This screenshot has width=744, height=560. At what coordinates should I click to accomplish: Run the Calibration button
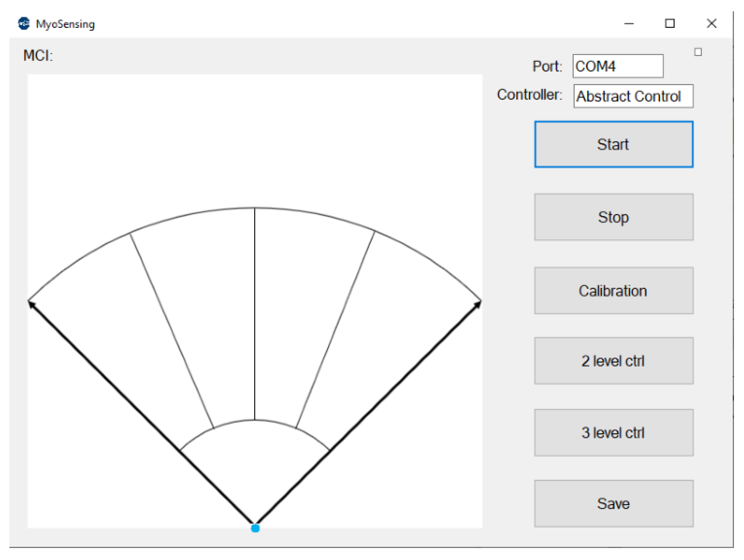point(614,291)
